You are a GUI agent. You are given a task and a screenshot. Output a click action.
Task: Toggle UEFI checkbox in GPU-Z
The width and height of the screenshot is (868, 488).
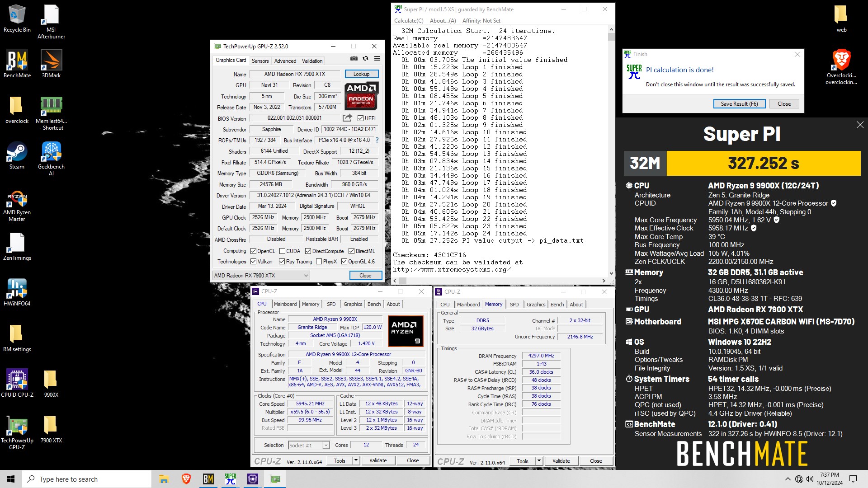[x=360, y=118]
